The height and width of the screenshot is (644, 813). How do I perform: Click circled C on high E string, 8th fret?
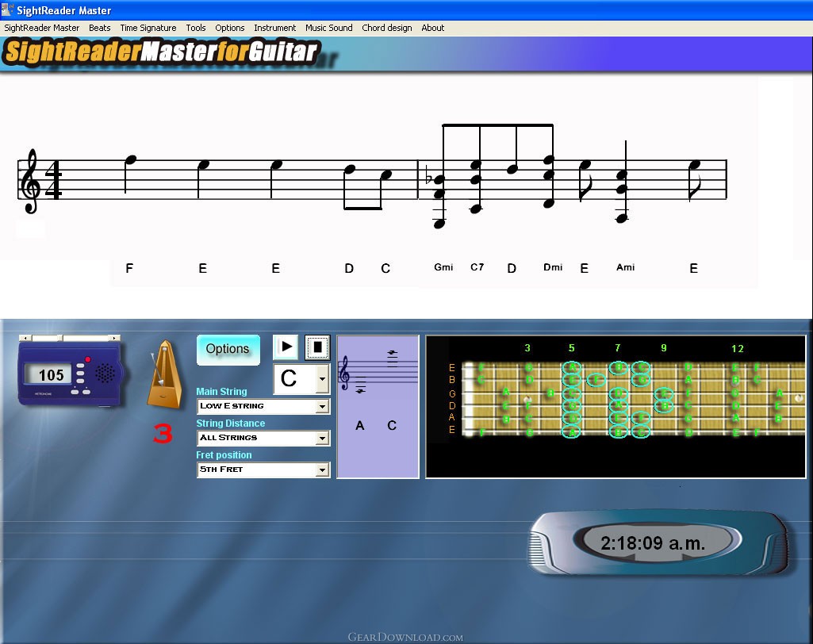pyautogui.click(x=641, y=367)
